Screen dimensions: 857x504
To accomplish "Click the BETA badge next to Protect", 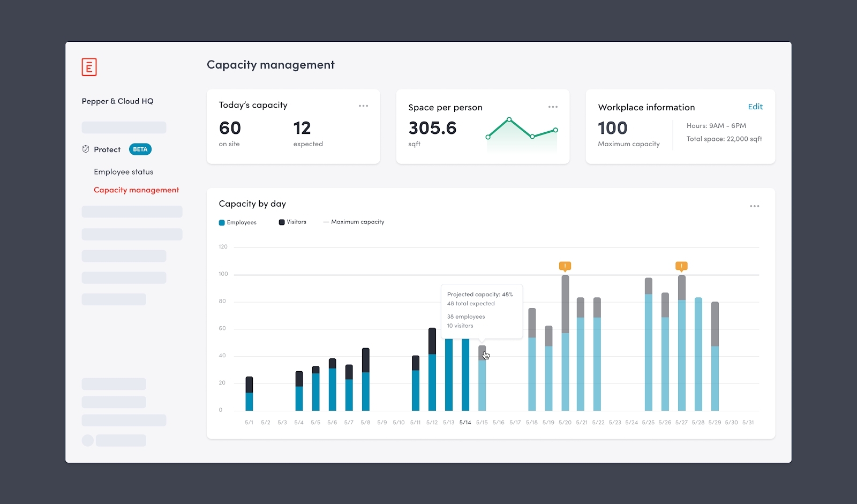I will pos(140,149).
